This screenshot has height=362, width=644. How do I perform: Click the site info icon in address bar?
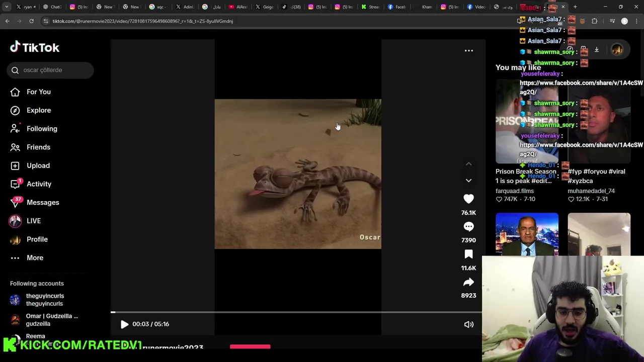(46, 21)
